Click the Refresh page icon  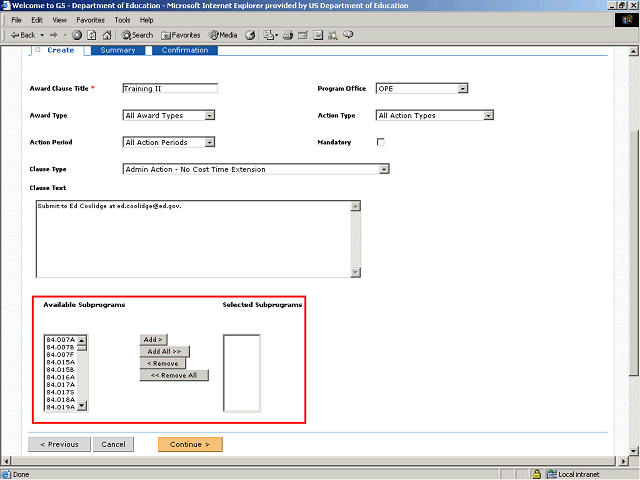pos(92,35)
